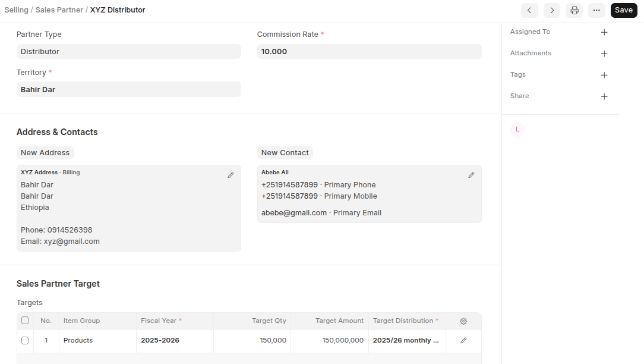Add an attachment with plus icon
This screenshot has width=644, height=364.
click(x=604, y=54)
